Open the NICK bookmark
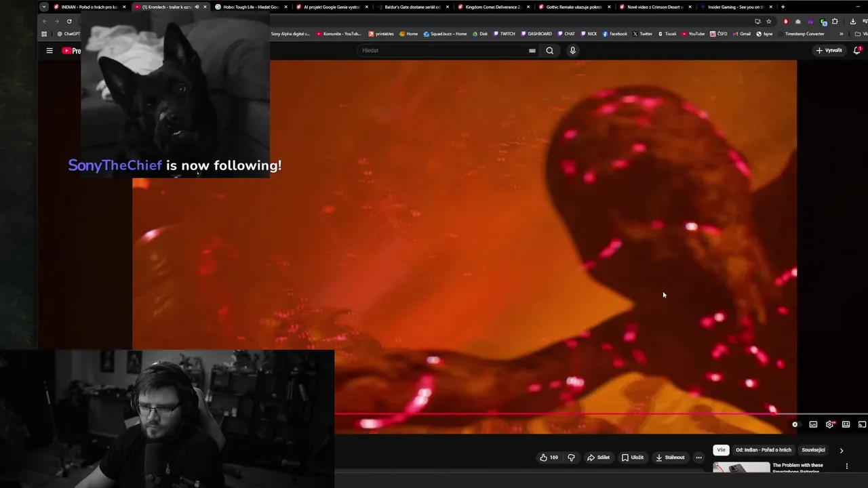868x488 pixels. pos(589,34)
